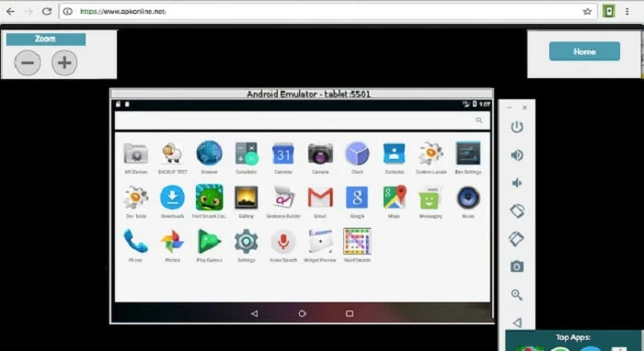Open the Dev Settings app

[x=468, y=153]
